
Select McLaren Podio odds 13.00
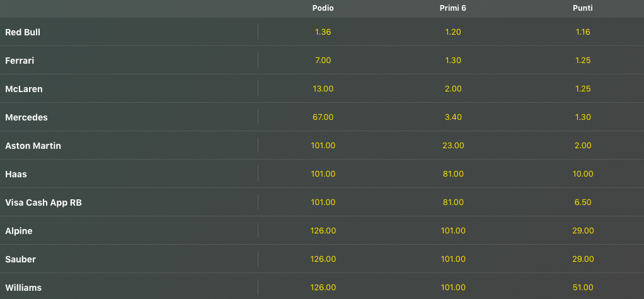[323, 89]
